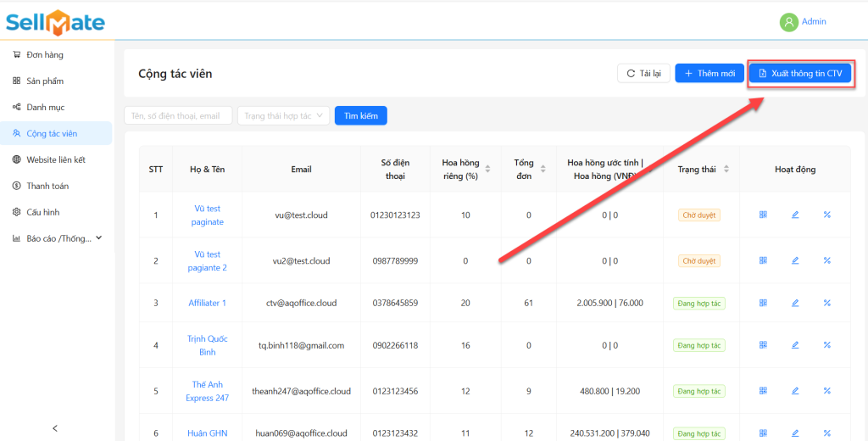
Task: Click percent icon in Affiliater 1 row
Action: [x=826, y=303]
